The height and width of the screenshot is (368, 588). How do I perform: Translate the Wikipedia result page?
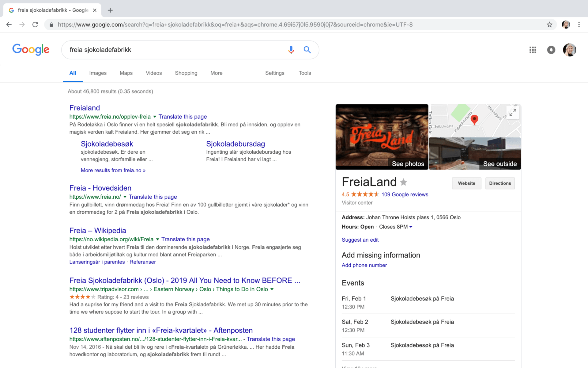point(185,239)
